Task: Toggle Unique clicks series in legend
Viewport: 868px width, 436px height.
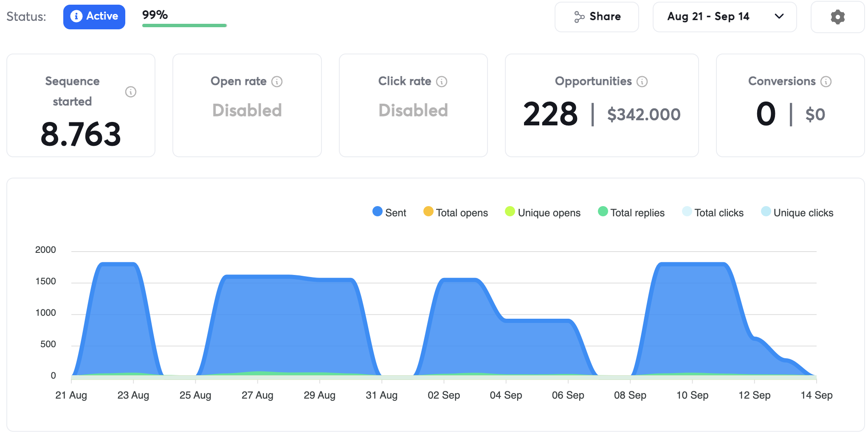Action: [797, 212]
